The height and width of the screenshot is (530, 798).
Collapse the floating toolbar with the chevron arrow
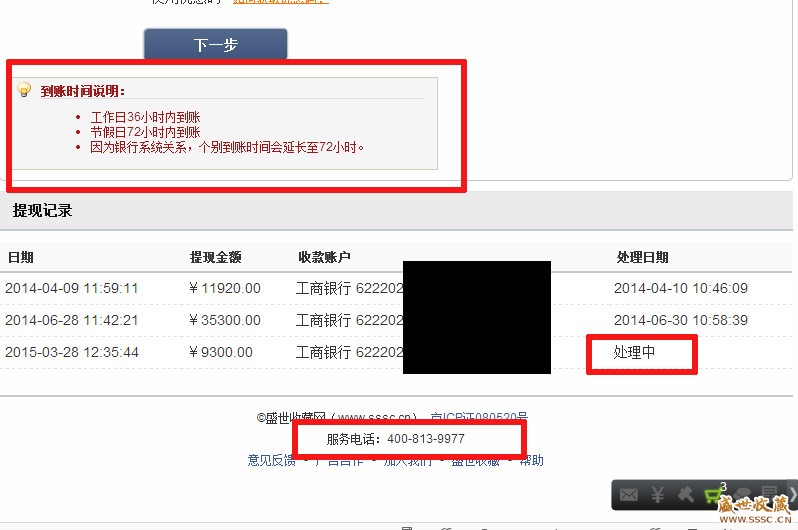click(792, 494)
